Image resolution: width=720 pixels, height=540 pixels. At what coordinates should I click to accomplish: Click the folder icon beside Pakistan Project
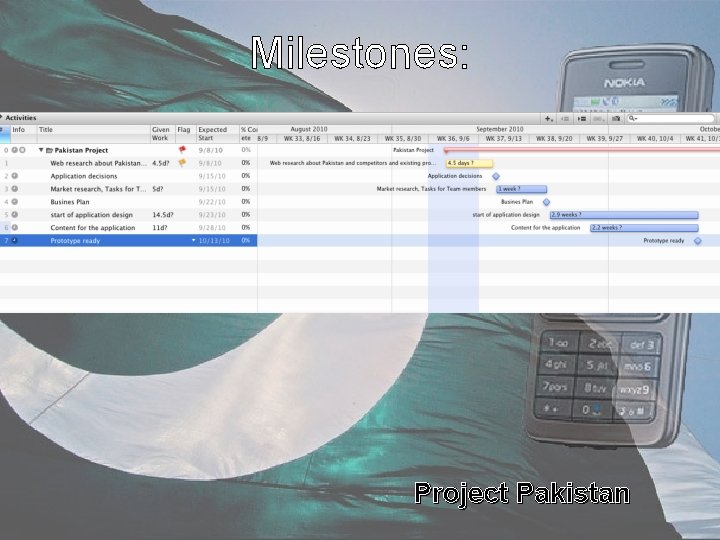point(49,150)
